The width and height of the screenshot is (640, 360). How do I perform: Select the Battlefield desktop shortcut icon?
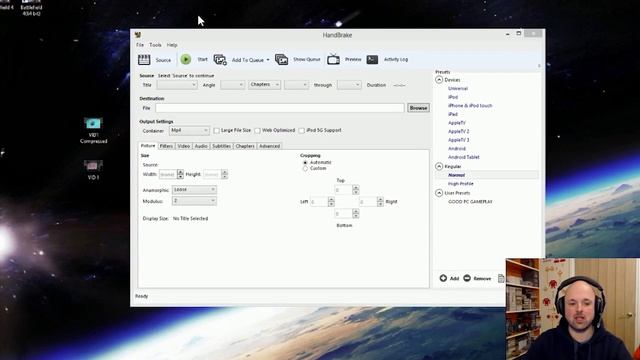[31, 8]
